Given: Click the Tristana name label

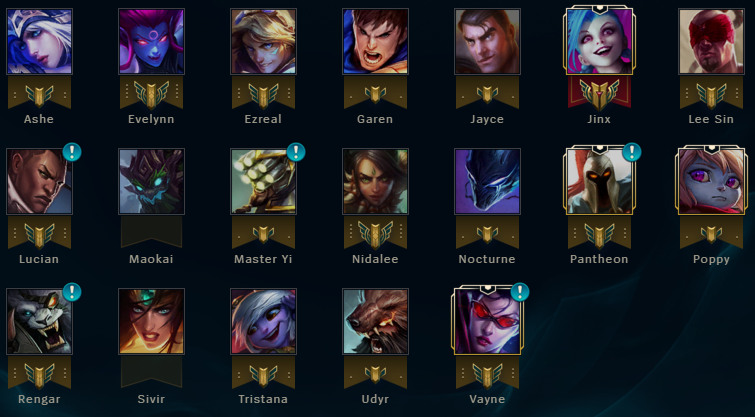Looking at the screenshot, I should pyautogui.click(x=263, y=399).
